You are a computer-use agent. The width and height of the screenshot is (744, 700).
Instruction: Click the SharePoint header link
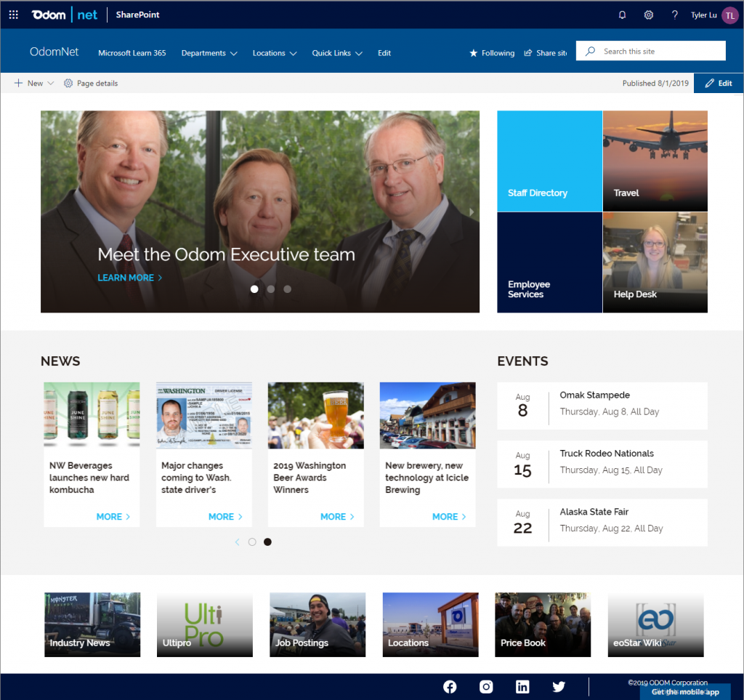click(x=137, y=15)
